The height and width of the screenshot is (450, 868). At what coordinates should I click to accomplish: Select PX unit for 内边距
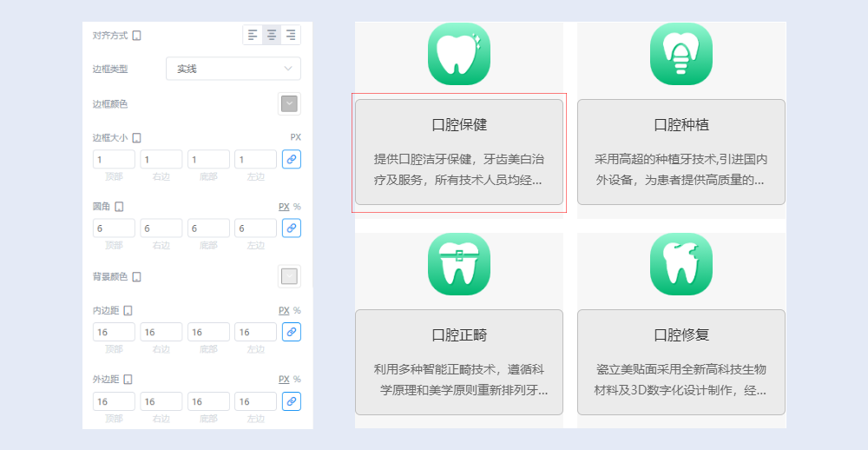283,310
